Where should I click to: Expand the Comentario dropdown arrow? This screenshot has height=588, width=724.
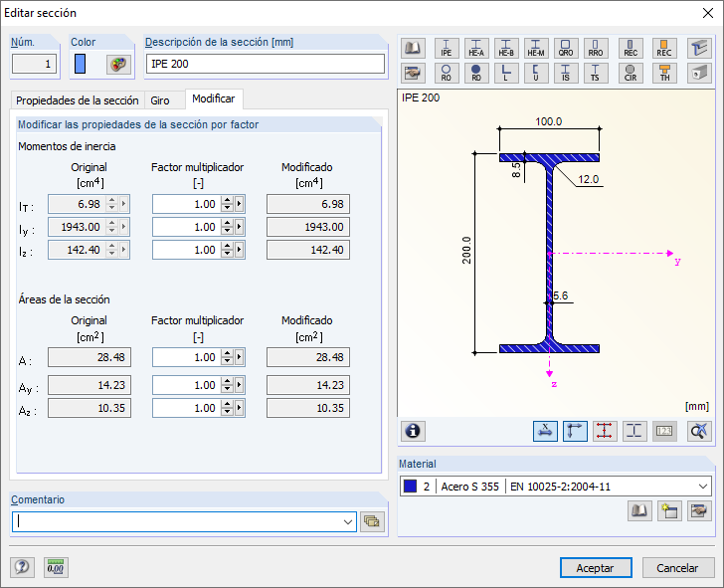pyautogui.click(x=348, y=522)
